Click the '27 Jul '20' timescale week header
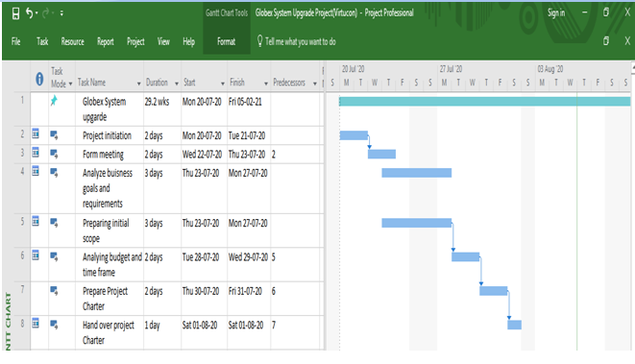Viewport: 635px width, 364px height. coord(451,69)
